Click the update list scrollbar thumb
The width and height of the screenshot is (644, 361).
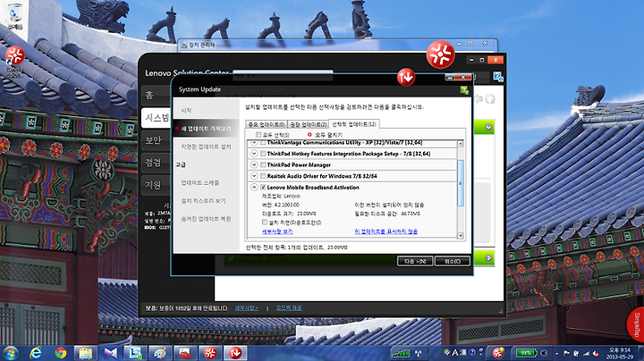(x=461, y=183)
